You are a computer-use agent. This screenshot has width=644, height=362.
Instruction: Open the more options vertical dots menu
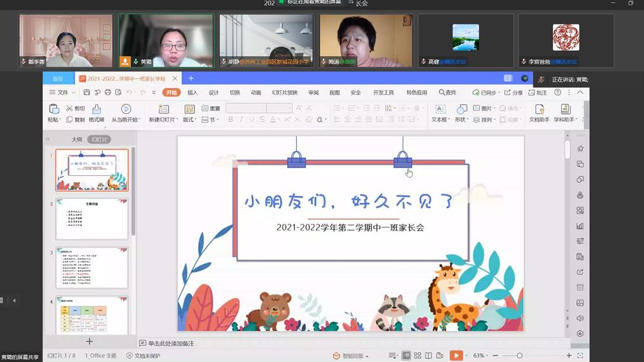click(x=569, y=93)
